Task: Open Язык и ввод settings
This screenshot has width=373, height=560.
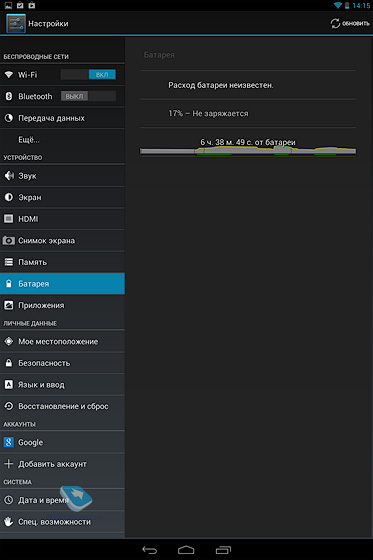Action: (x=62, y=385)
